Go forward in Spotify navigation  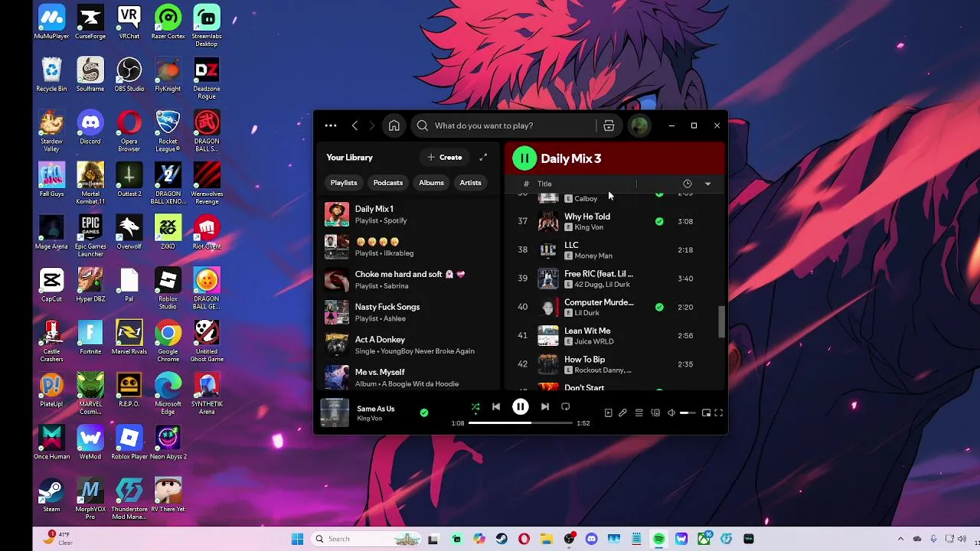(372, 126)
